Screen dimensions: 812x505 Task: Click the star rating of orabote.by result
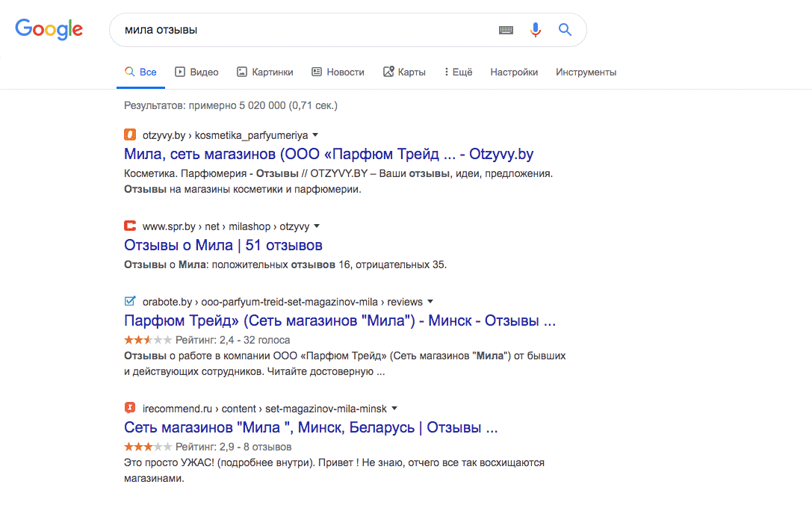[148, 340]
